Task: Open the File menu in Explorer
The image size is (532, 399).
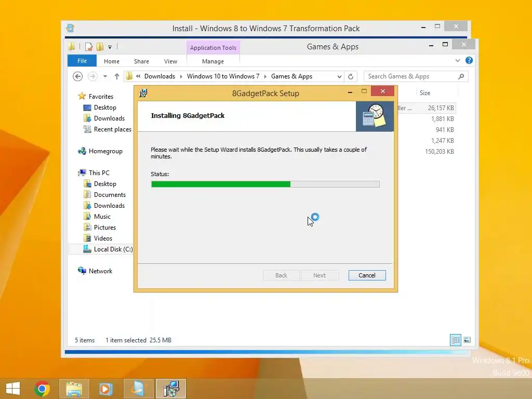Action: tap(82, 61)
